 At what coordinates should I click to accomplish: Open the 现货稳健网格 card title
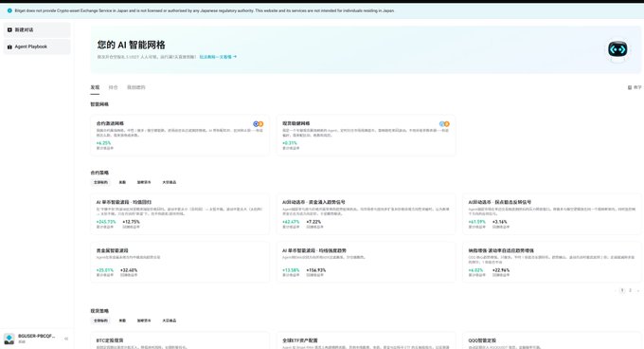point(296,123)
